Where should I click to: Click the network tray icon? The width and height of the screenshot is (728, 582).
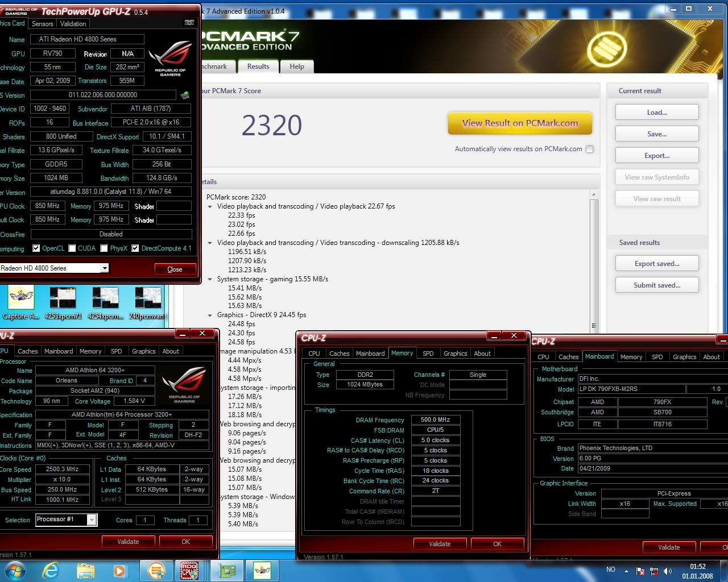pos(654,571)
